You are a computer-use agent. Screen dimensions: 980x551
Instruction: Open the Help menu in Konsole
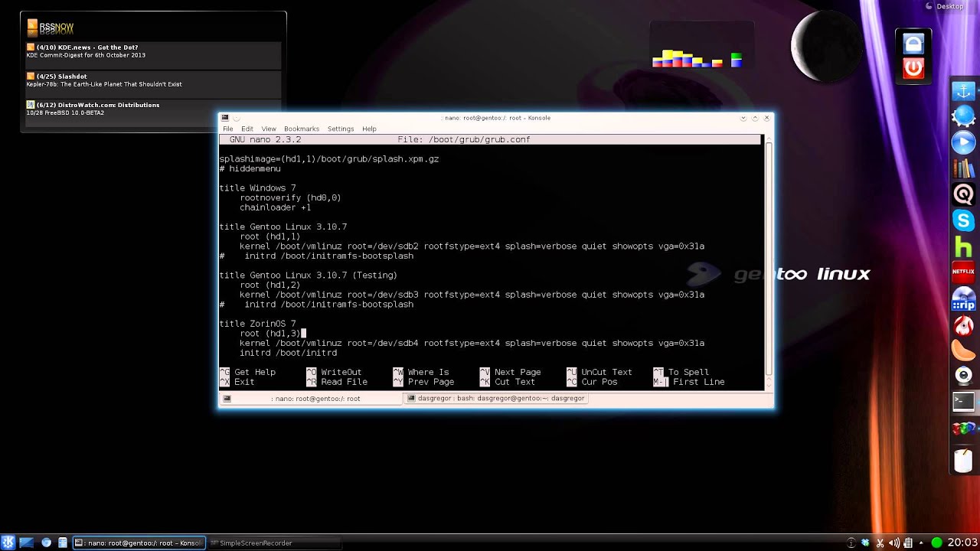(x=369, y=129)
